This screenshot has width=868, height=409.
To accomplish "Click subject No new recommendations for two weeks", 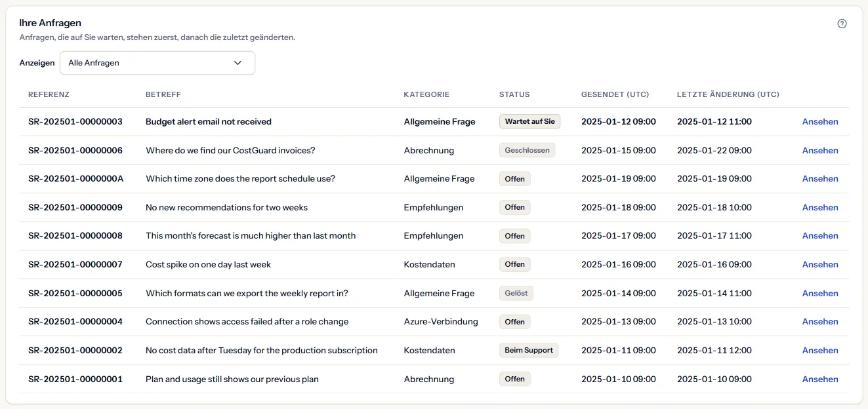I will 226,207.
